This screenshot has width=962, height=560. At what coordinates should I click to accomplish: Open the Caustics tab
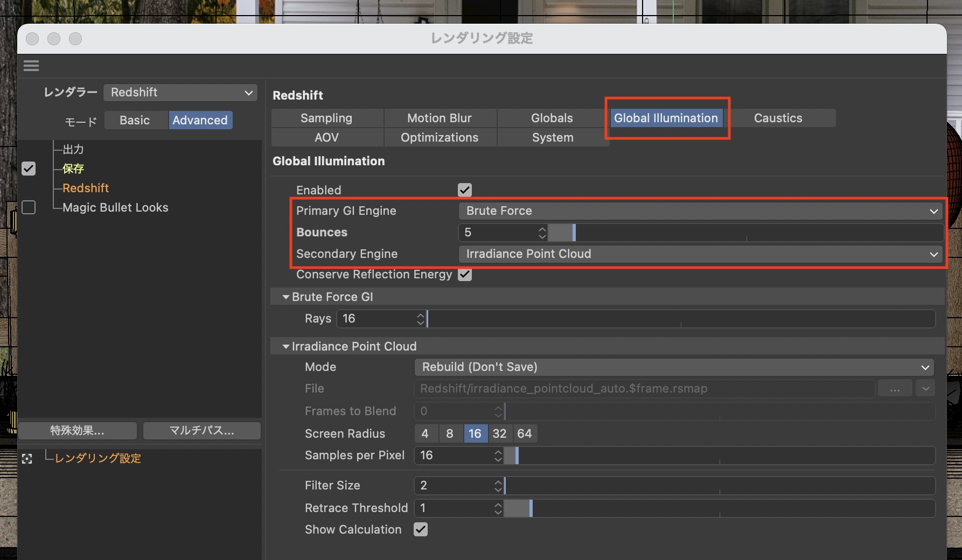point(778,118)
